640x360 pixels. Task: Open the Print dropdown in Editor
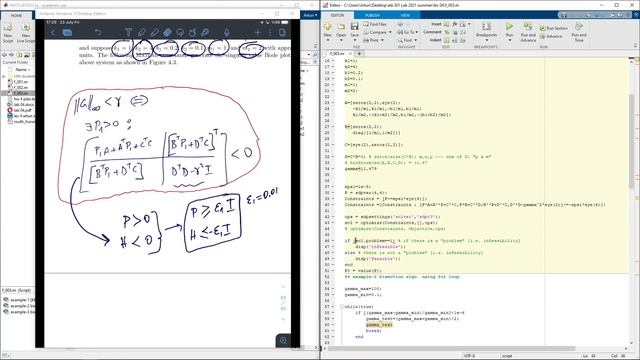tap(373, 40)
